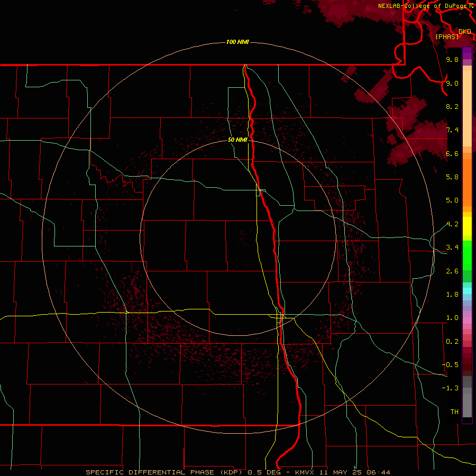Image resolution: width=476 pixels, height=476 pixels.
Task: Click the 4.2 value on color scale
Action: [452, 224]
